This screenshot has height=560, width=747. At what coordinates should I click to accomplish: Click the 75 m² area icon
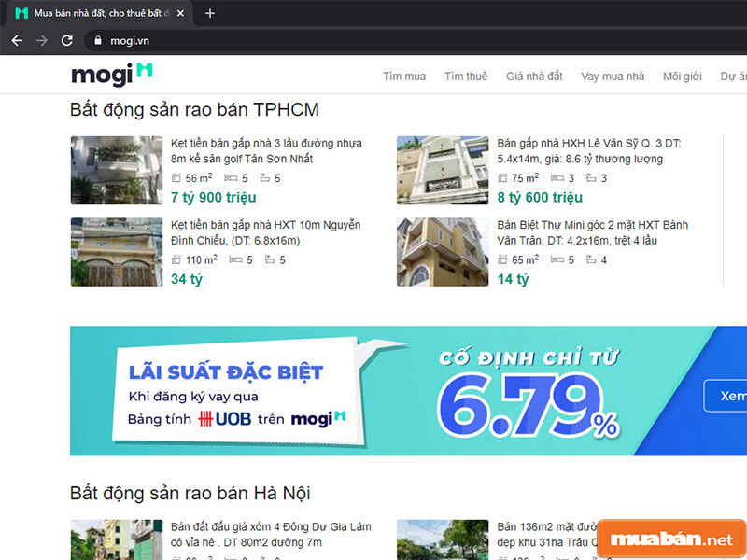click(x=502, y=178)
